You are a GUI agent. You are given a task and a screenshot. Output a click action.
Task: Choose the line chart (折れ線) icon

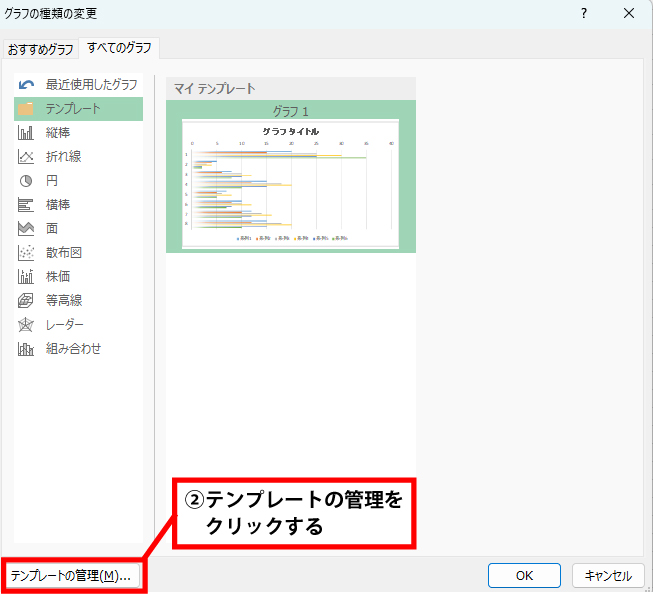[x=26, y=157]
